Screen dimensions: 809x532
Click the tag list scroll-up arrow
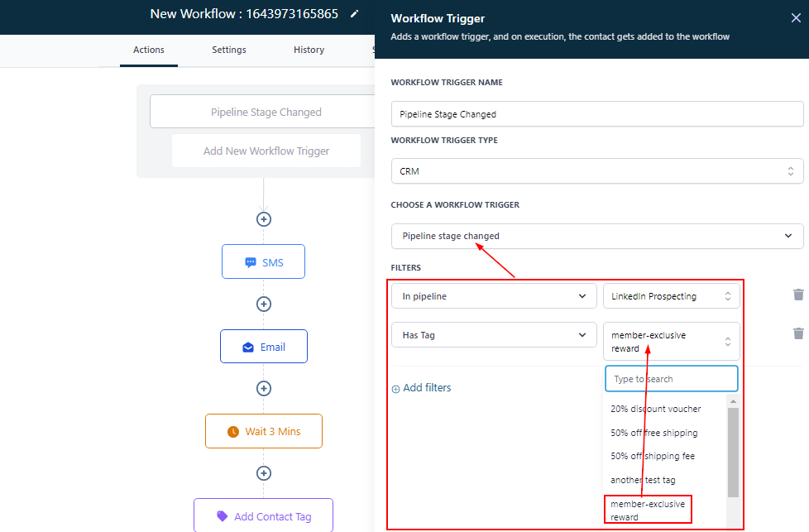[733, 401]
